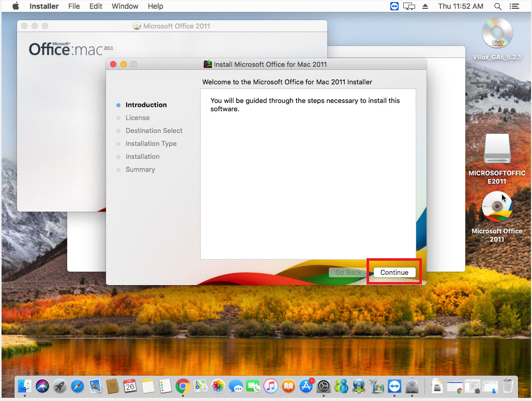Open Spotlight search in menu bar
This screenshot has height=401, width=532.
click(497, 6)
